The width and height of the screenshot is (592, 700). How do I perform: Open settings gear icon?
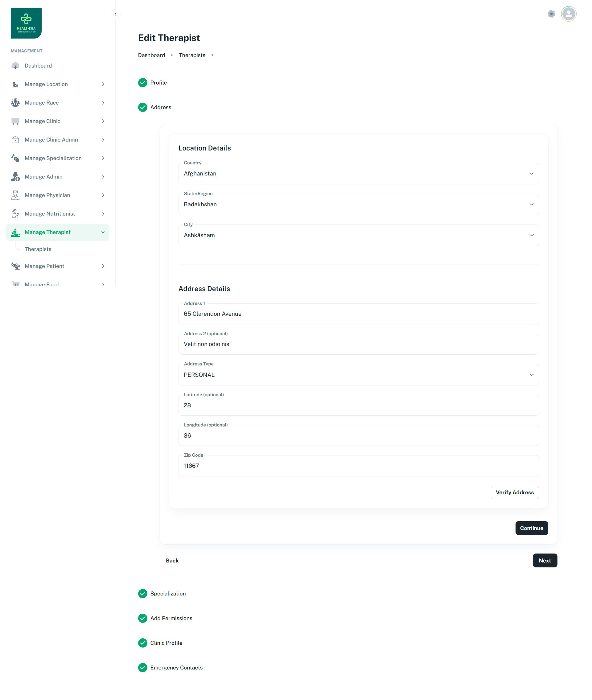tap(551, 14)
